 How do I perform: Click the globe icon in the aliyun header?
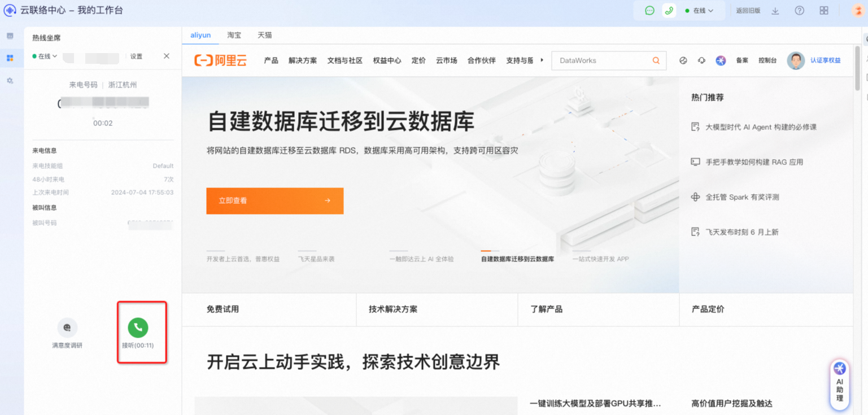pos(683,60)
